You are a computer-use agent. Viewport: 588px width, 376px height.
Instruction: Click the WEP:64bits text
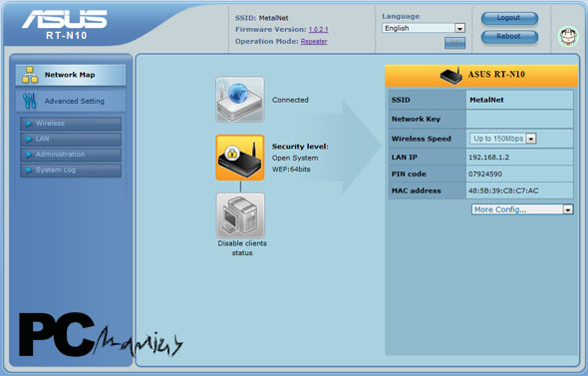291,170
